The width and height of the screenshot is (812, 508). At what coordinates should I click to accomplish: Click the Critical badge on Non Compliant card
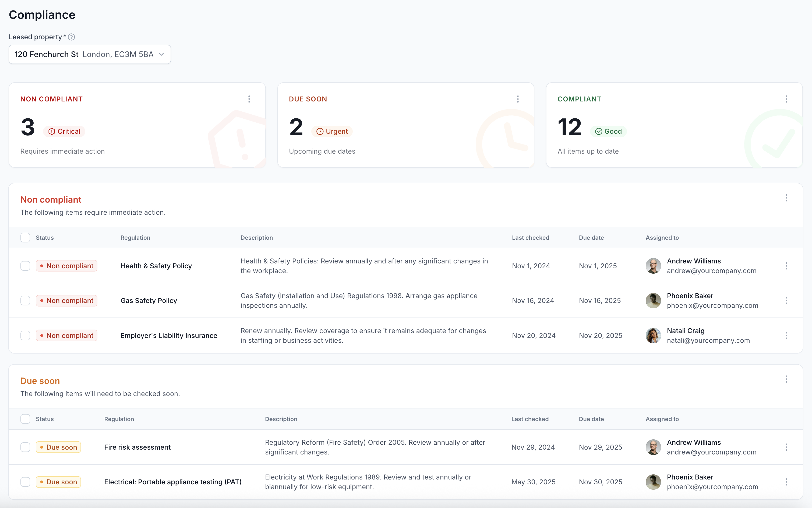64,131
